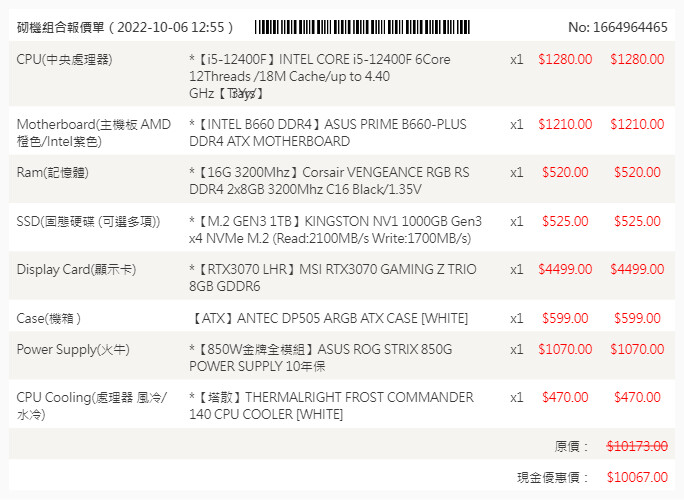Select the Case(機箱) category label
Image resolution: width=684 pixels, height=500 pixels.
point(49,318)
